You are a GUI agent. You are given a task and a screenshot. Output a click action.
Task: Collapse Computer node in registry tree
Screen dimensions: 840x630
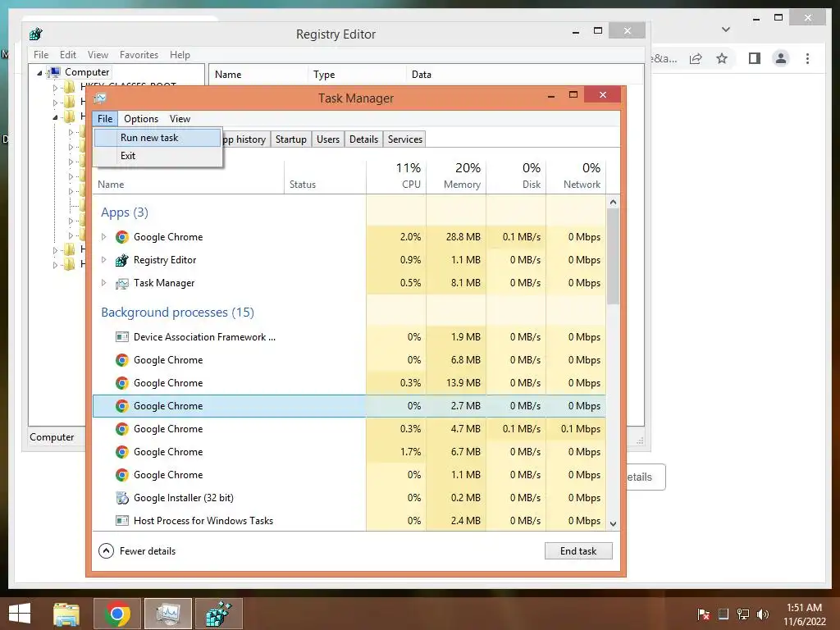(x=39, y=72)
